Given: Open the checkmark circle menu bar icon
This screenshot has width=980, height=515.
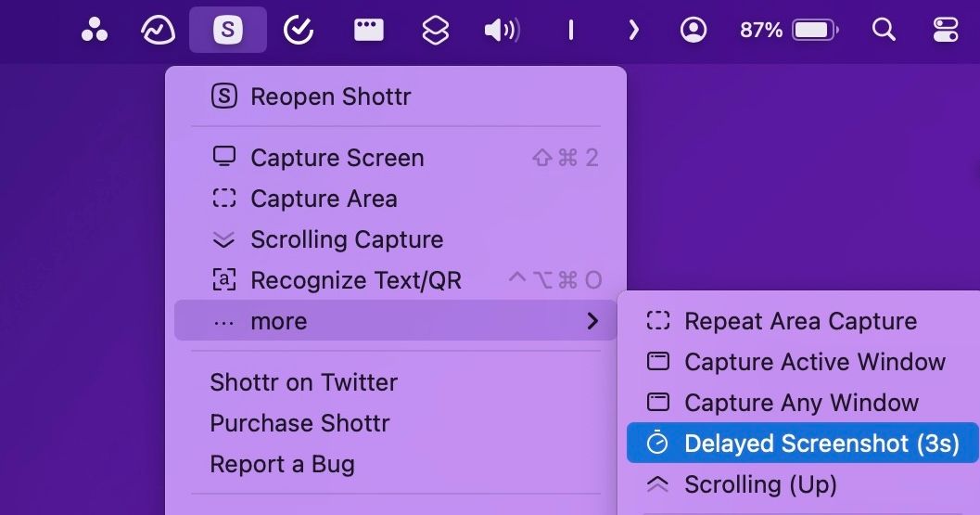Looking at the screenshot, I should coord(298,31).
